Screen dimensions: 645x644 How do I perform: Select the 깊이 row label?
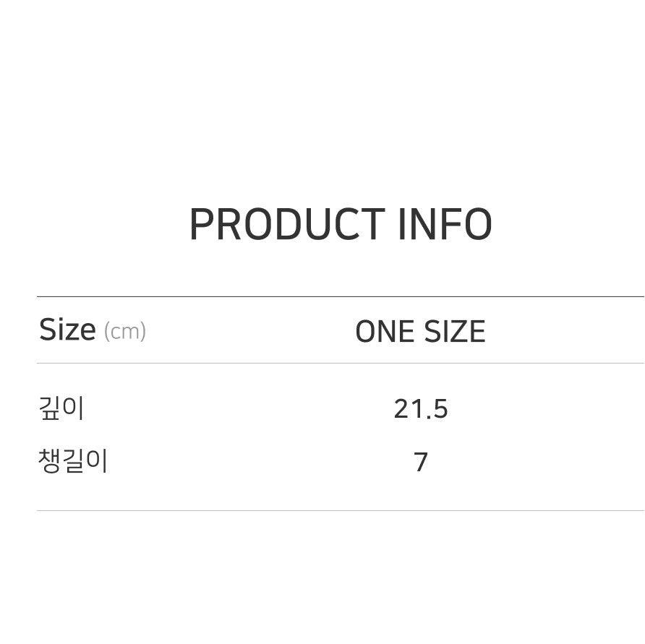61,409
